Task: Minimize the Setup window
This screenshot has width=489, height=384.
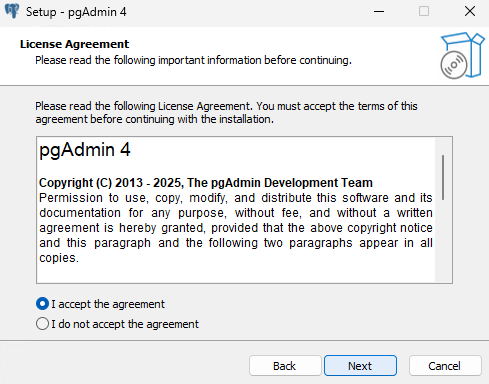Action: coord(379,12)
